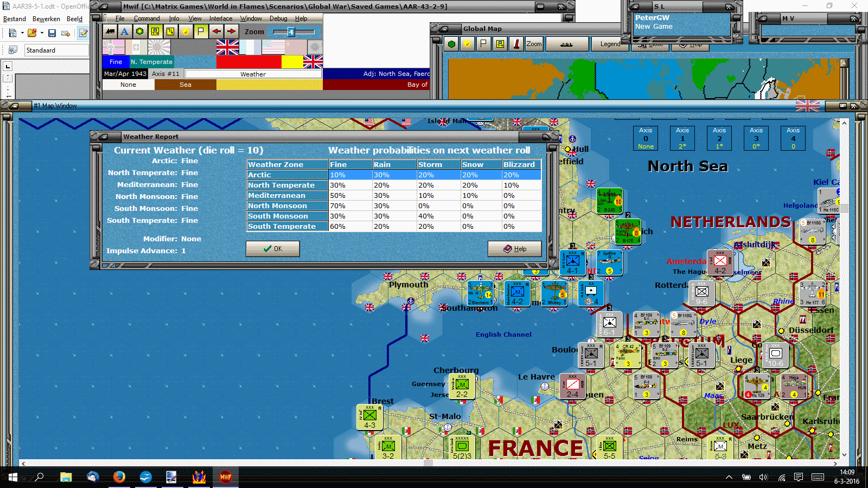
Task: Select the faded German flag
Action: [113, 47]
